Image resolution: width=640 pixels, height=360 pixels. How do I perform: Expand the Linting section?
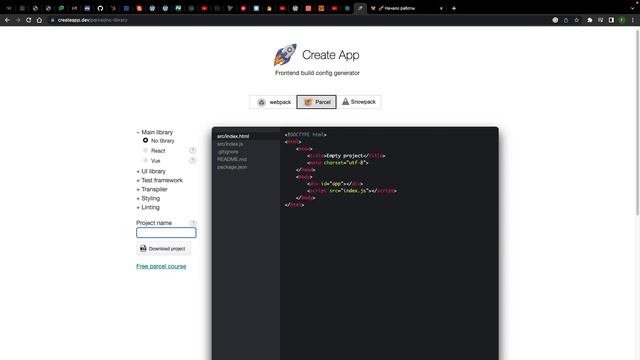pos(148,207)
